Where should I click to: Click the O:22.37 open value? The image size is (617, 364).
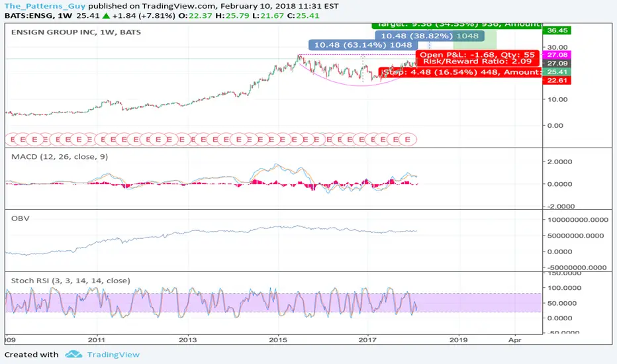point(195,16)
